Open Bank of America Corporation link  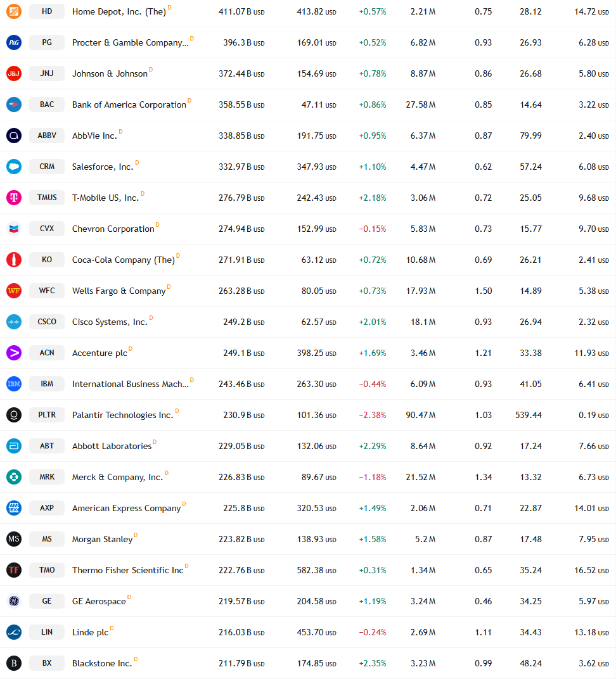click(x=129, y=105)
